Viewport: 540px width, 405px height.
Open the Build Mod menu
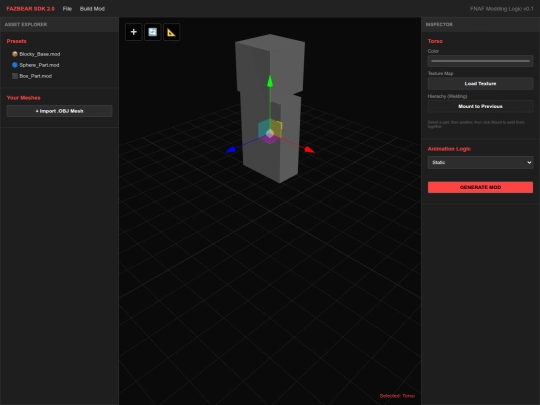tap(92, 9)
